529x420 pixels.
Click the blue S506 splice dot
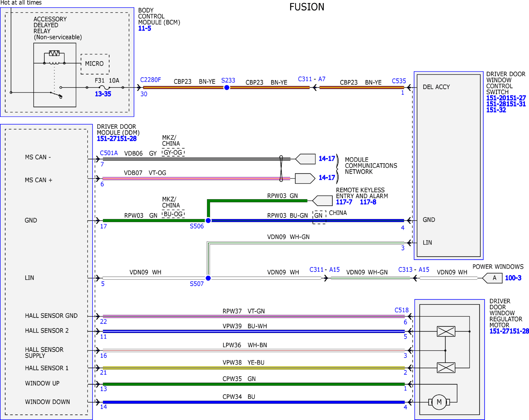click(208, 221)
